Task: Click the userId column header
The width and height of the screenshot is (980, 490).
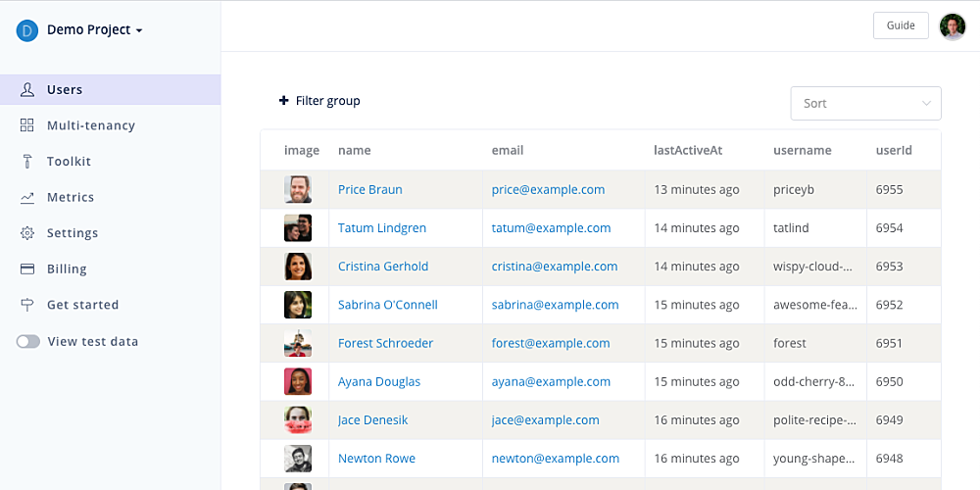Action: coord(894,151)
